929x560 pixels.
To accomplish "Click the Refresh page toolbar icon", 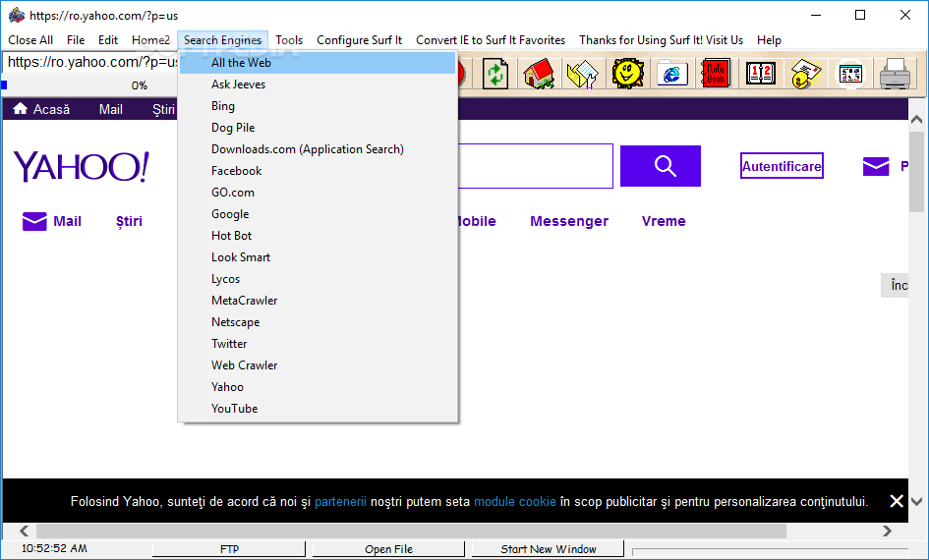I will (494, 74).
